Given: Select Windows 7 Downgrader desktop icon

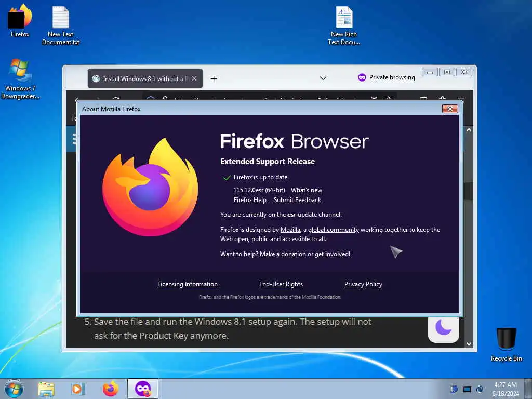Looking at the screenshot, I should coord(20,79).
